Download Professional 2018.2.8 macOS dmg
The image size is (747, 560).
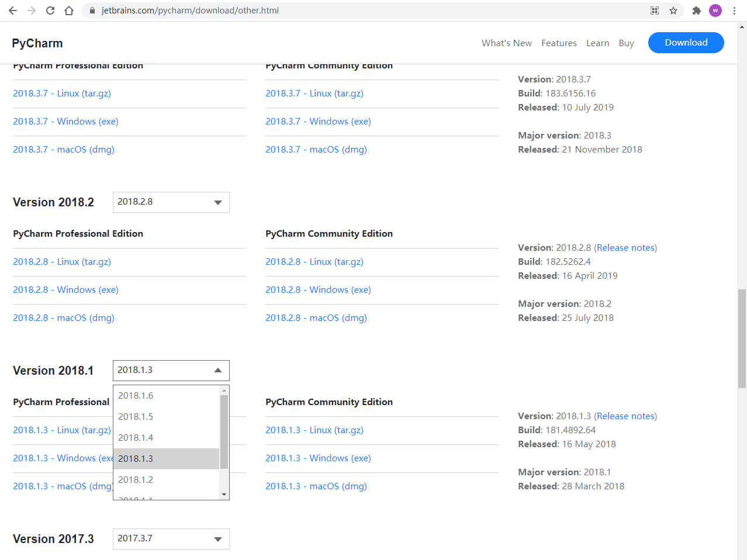pyautogui.click(x=64, y=318)
